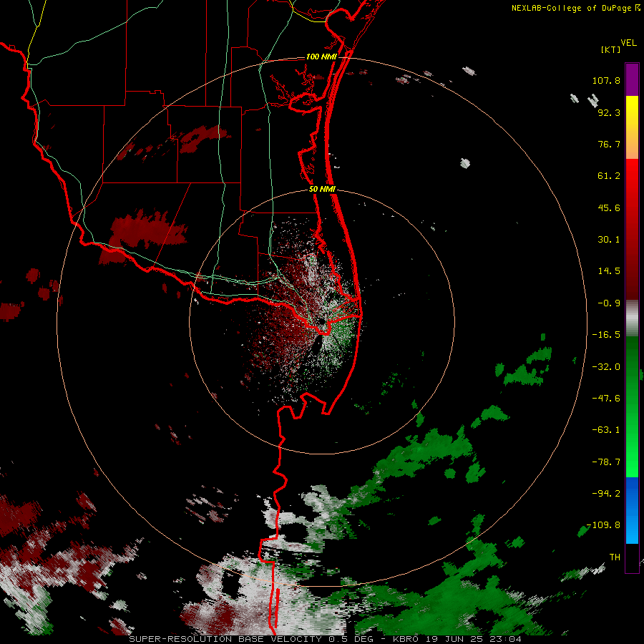
Task: Select the -63.1 velocity scale value
Action: point(606,430)
